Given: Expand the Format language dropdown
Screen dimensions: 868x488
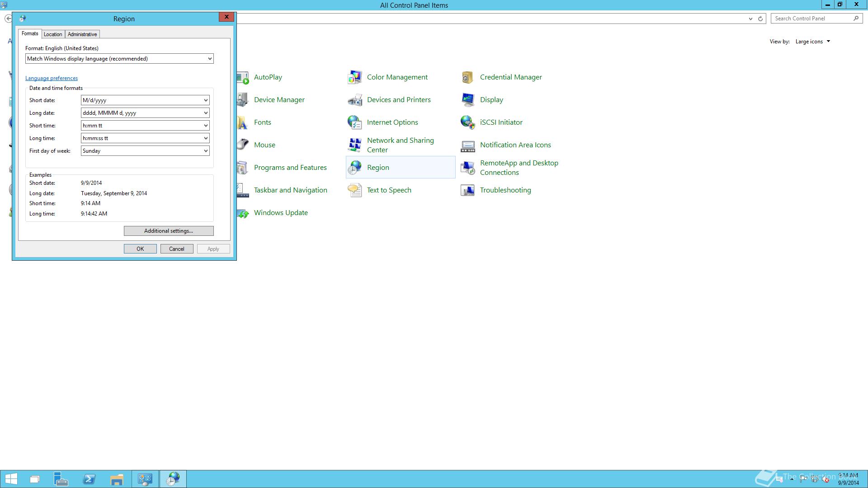Looking at the screenshot, I should [210, 59].
